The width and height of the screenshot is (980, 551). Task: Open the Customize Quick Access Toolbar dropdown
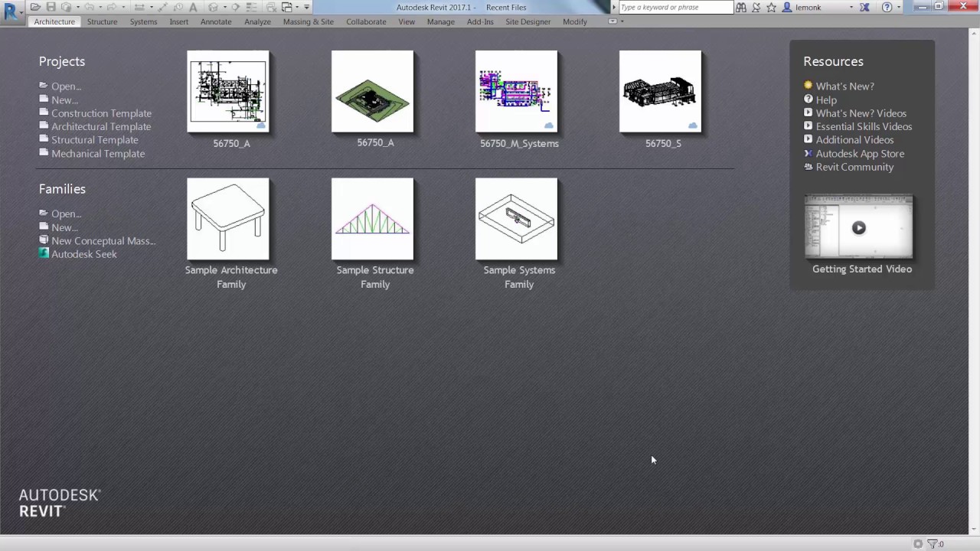[306, 7]
